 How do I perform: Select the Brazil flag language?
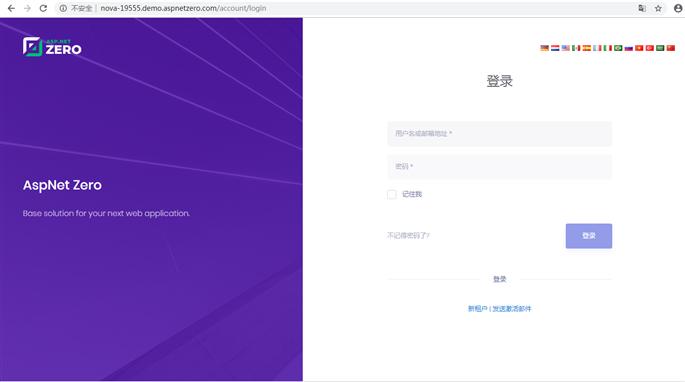[618, 48]
